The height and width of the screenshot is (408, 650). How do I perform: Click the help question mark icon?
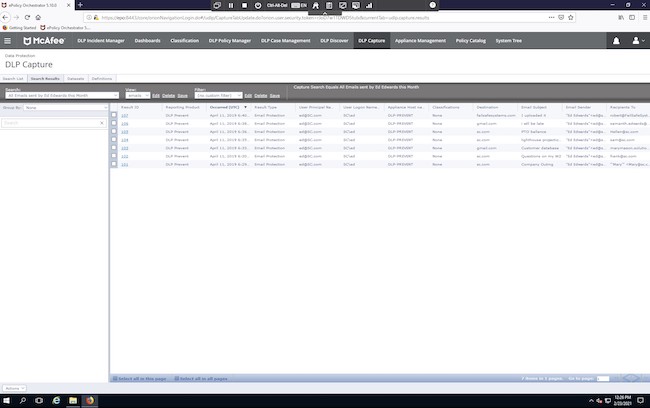tap(432, 5)
